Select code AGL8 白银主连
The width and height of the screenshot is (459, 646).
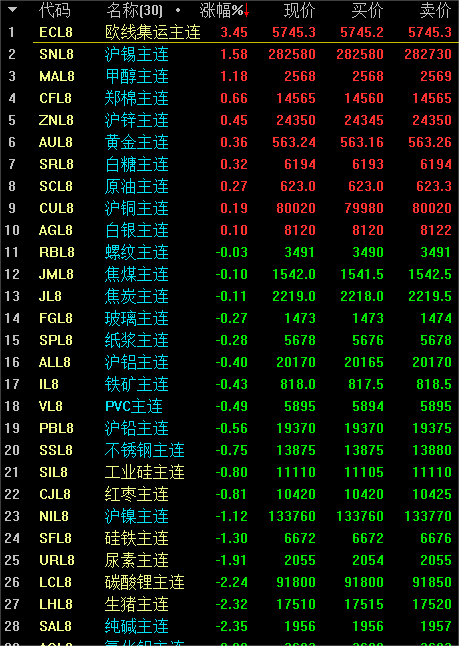[x=230, y=230]
